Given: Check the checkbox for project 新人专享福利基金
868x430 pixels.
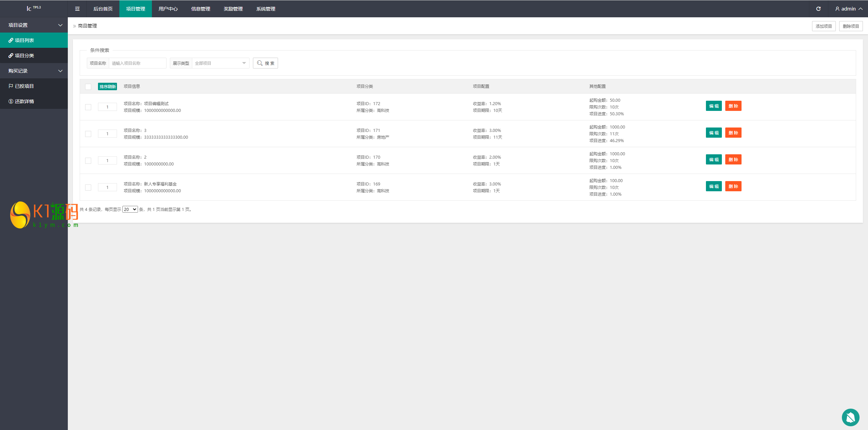Looking at the screenshot, I should [88, 188].
